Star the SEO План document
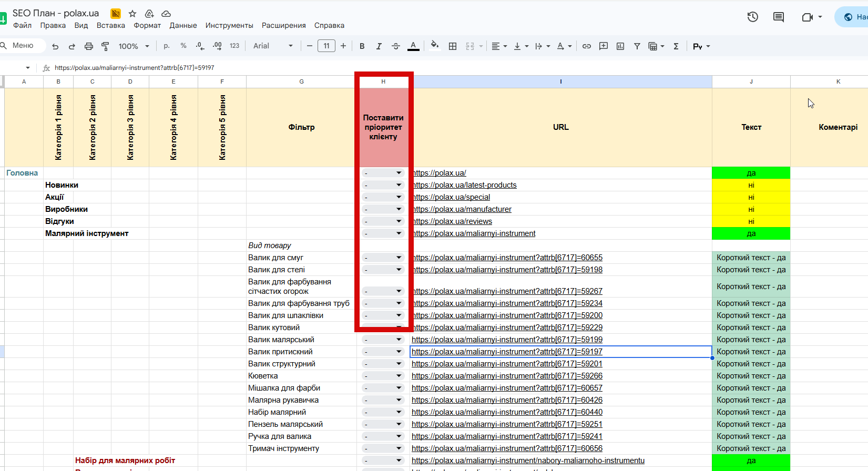The image size is (868, 471). pos(132,14)
